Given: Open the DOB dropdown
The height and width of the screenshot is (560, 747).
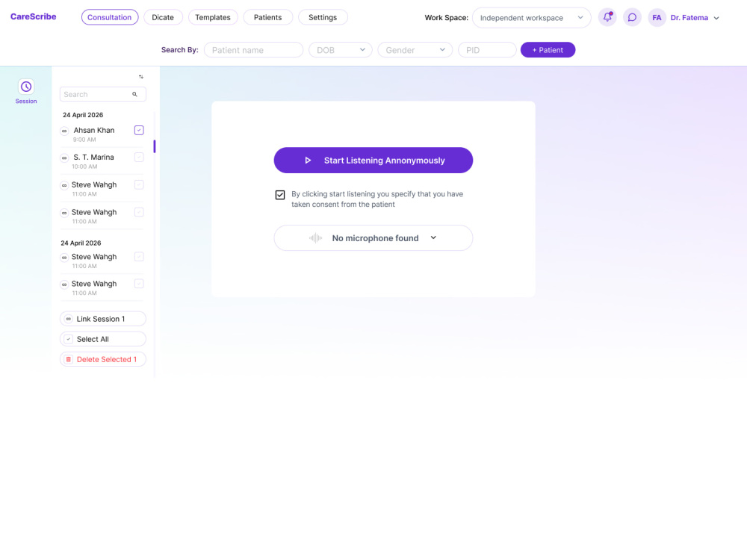Looking at the screenshot, I should (x=340, y=50).
